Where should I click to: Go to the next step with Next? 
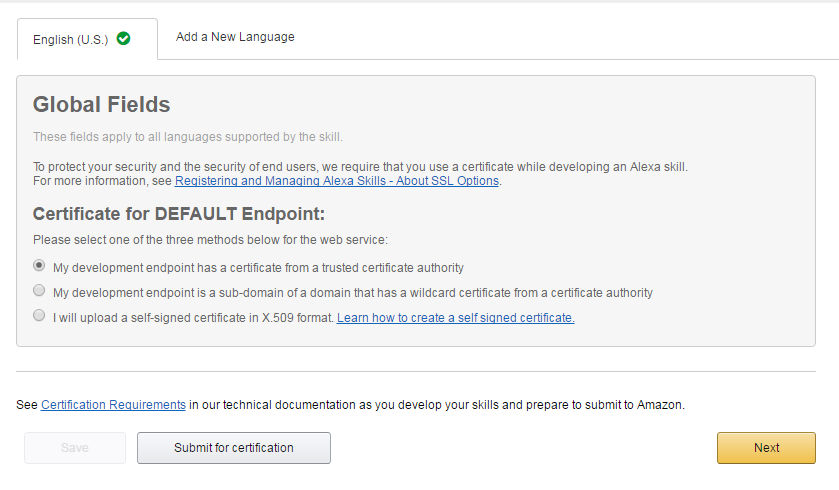[x=766, y=448]
